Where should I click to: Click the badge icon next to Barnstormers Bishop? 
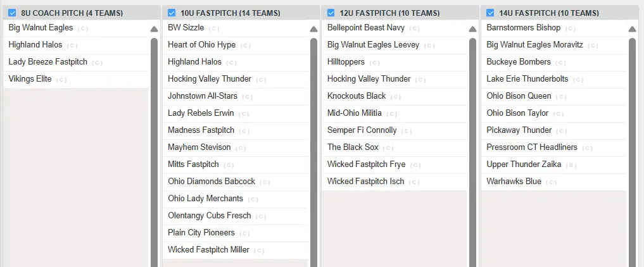click(571, 28)
